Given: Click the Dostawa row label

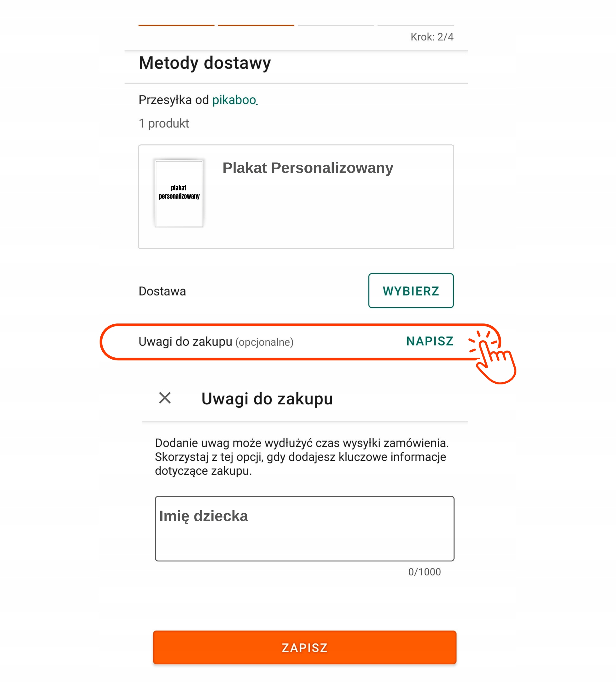Looking at the screenshot, I should [x=162, y=291].
